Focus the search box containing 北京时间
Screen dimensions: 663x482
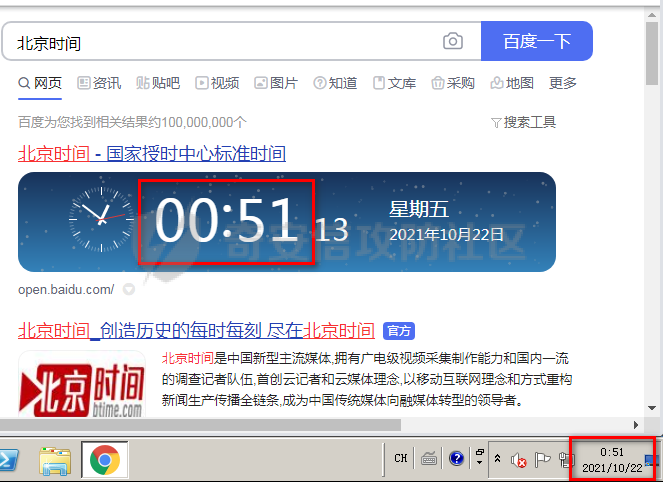tap(241, 41)
